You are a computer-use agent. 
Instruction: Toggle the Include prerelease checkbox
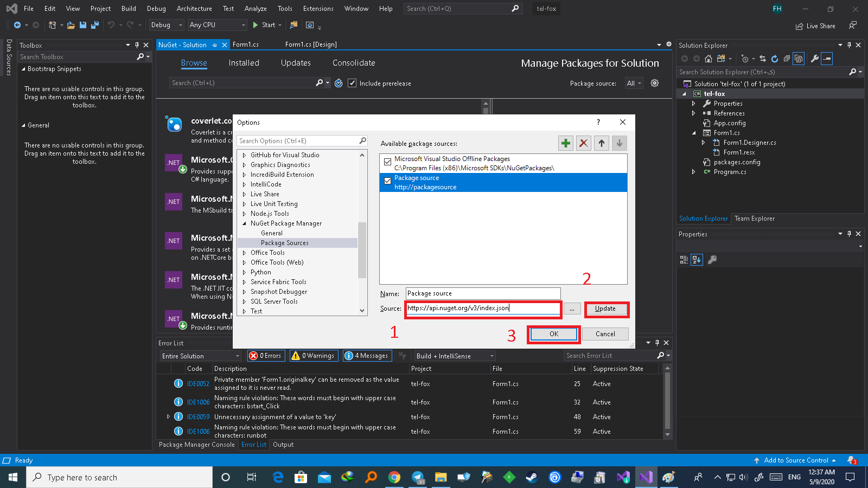tap(352, 83)
